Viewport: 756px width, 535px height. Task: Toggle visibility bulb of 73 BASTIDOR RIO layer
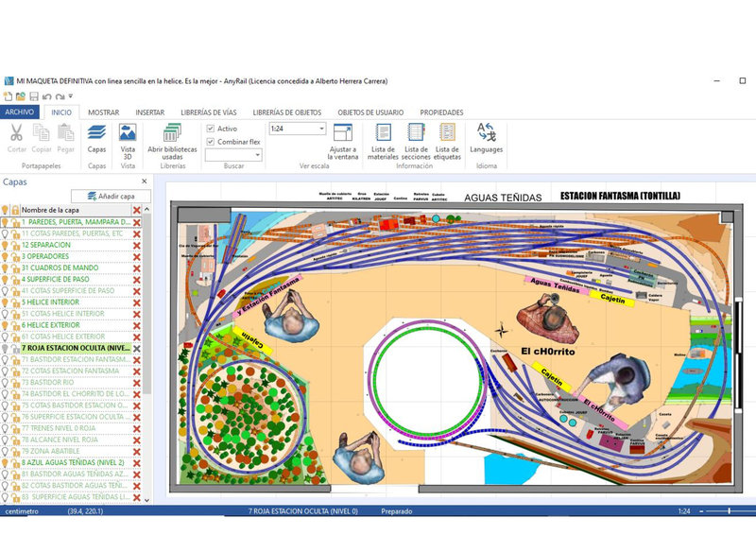click(x=6, y=383)
